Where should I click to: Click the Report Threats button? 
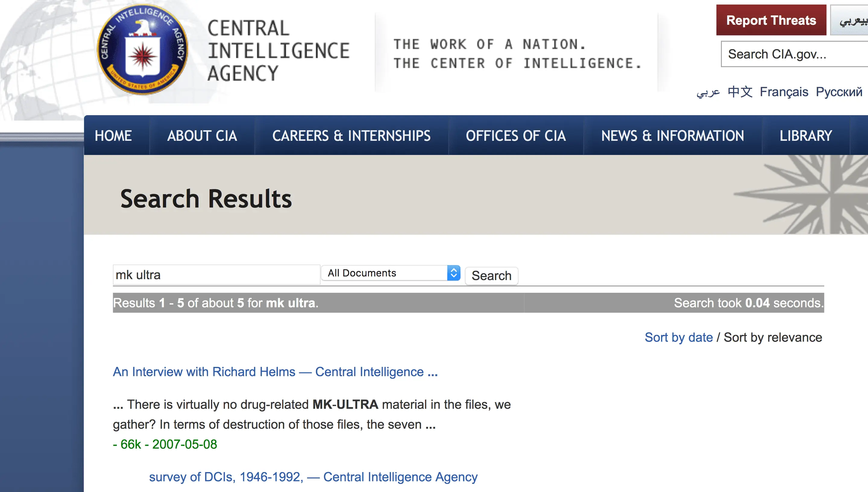point(771,20)
